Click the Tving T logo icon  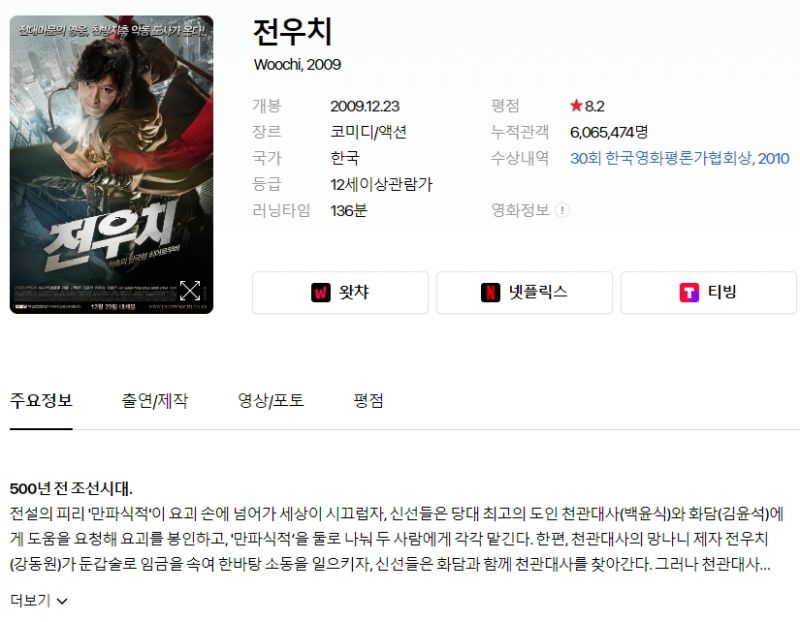(689, 292)
